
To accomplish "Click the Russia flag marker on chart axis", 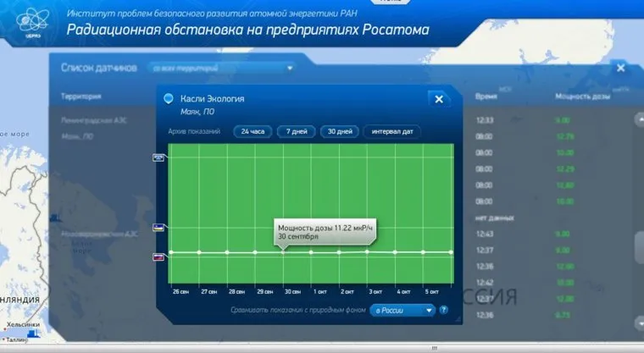I will pyautogui.click(x=158, y=256).
